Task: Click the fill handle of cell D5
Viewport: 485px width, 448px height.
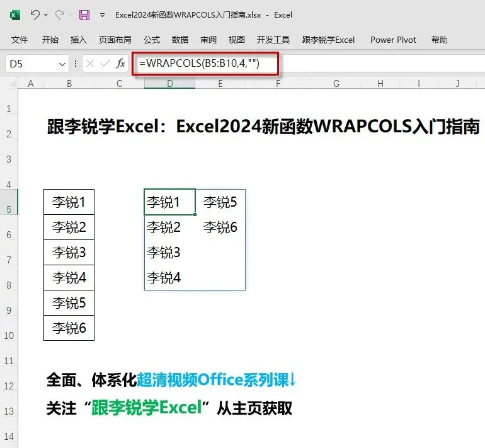Action: tap(195, 214)
